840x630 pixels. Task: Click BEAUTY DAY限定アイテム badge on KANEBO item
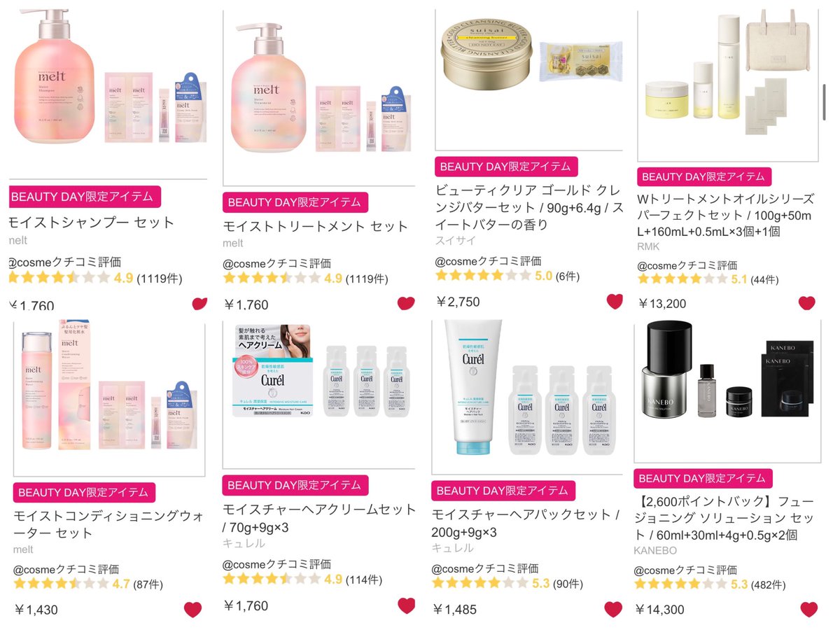pyautogui.click(x=703, y=479)
